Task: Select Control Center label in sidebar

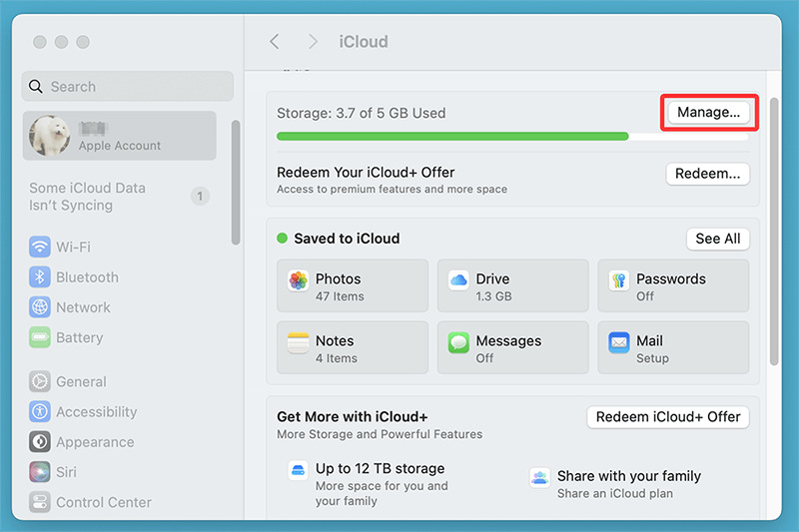Action: [x=104, y=502]
